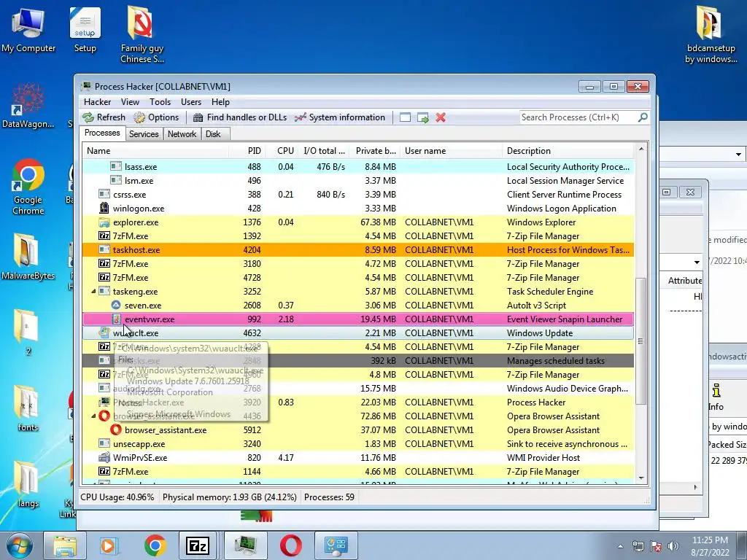Open the Tools menu
This screenshot has height=560, width=747.
pyautogui.click(x=160, y=102)
